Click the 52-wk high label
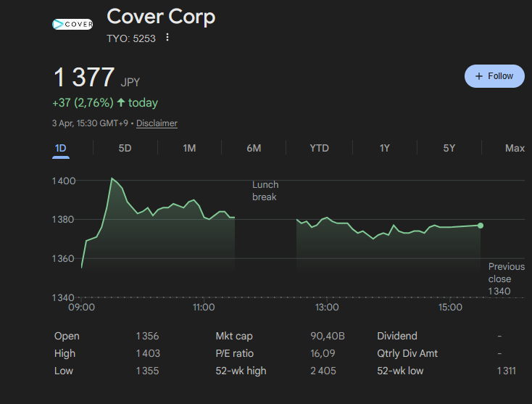 tap(241, 371)
